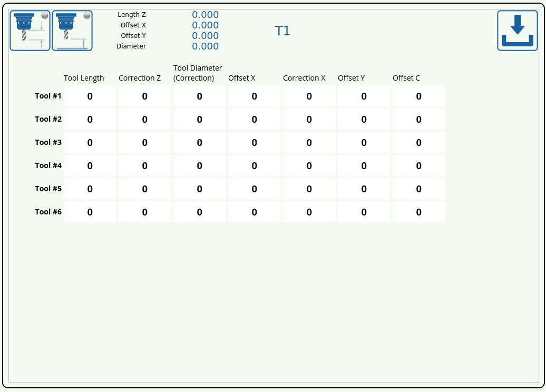This screenshot has width=546, height=392.
Task: Edit Tool #4 Offset Y value
Action: pyautogui.click(x=364, y=165)
